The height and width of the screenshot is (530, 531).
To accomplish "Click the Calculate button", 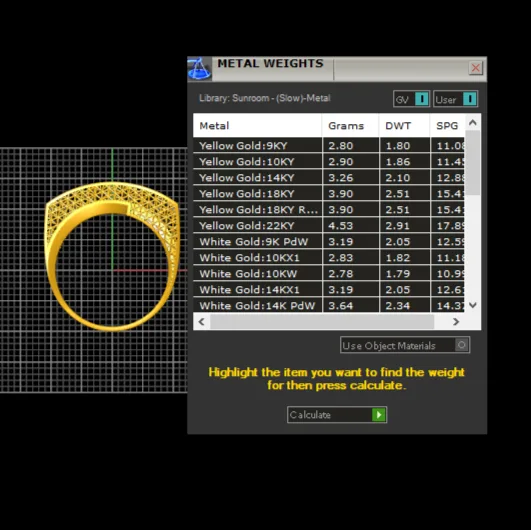I will pos(337,415).
